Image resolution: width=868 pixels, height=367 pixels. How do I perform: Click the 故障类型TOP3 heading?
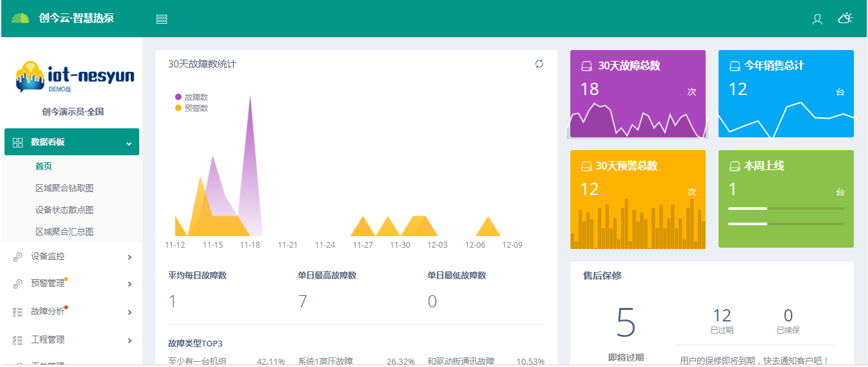point(195,343)
